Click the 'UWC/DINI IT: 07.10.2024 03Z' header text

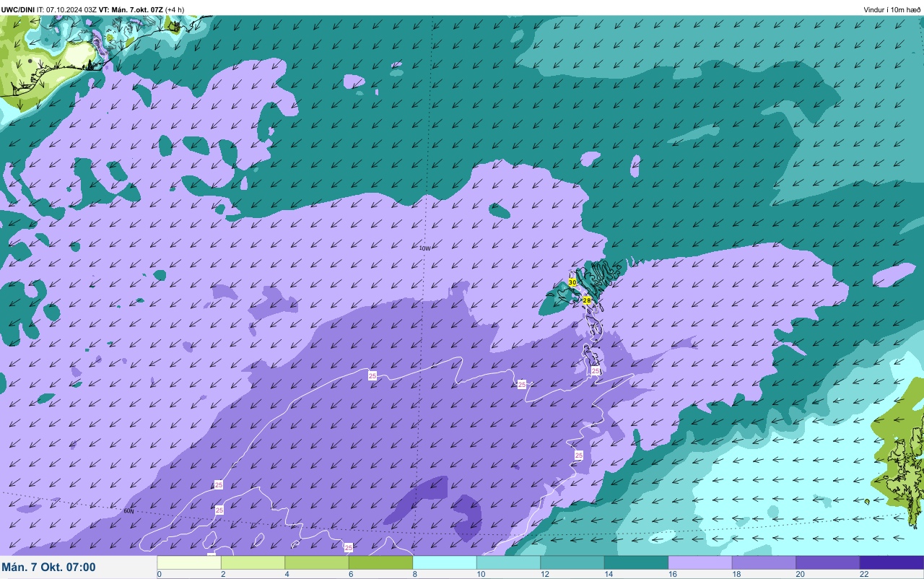[49, 9]
